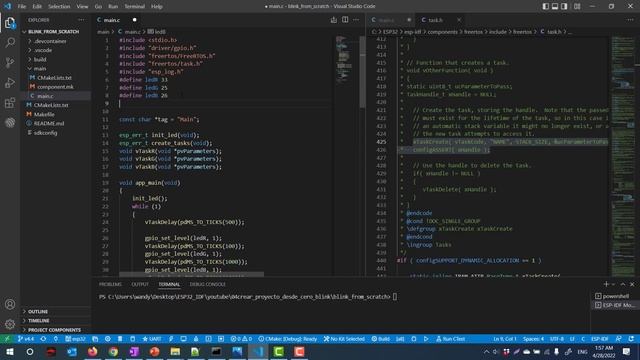
Task: Open the Selection menu
Action: coord(59,6)
